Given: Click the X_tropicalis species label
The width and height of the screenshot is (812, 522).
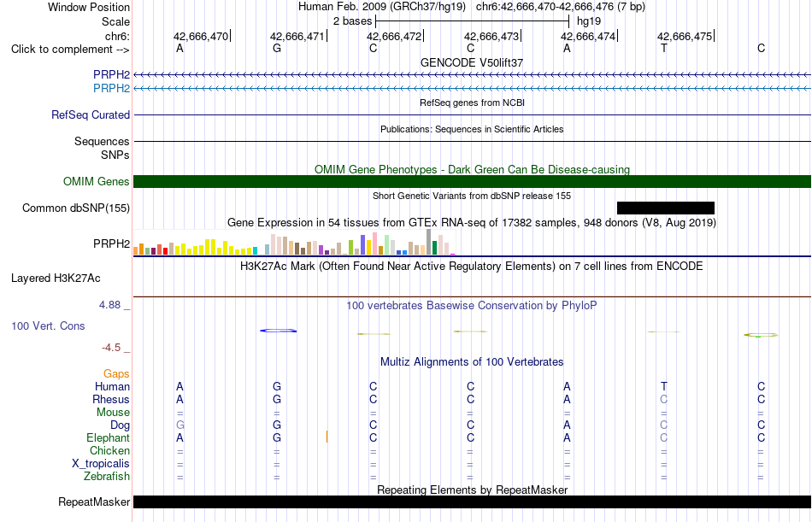Looking at the screenshot, I should coord(101,464).
